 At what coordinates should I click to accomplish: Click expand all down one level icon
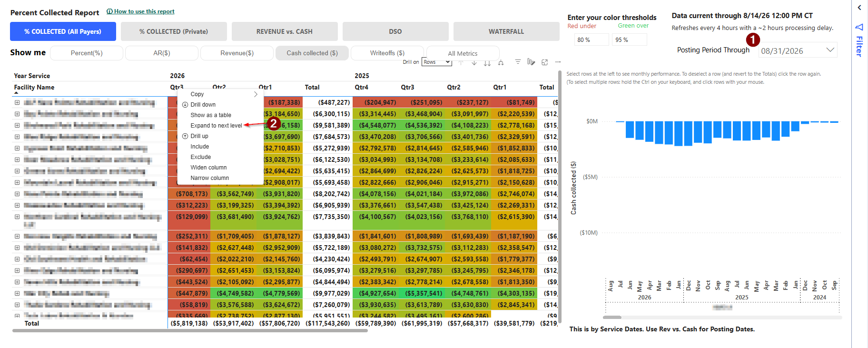pyautogui.click(x=501, y=62)
